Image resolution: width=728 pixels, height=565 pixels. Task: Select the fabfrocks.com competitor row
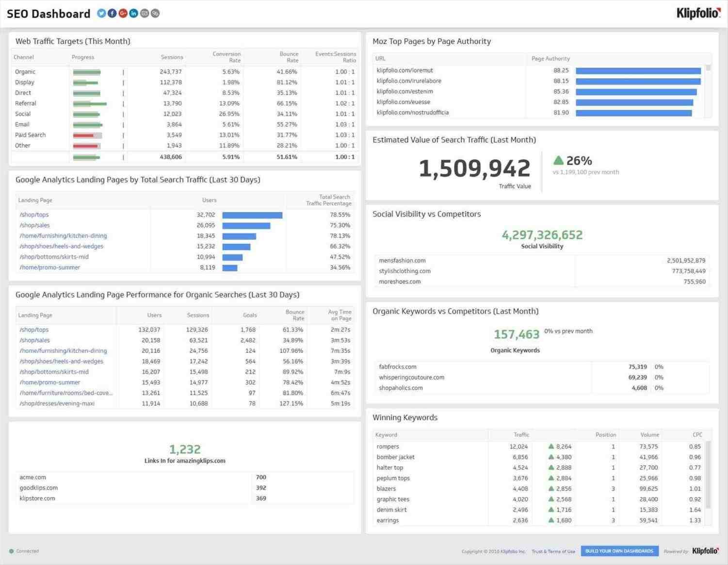542,367
